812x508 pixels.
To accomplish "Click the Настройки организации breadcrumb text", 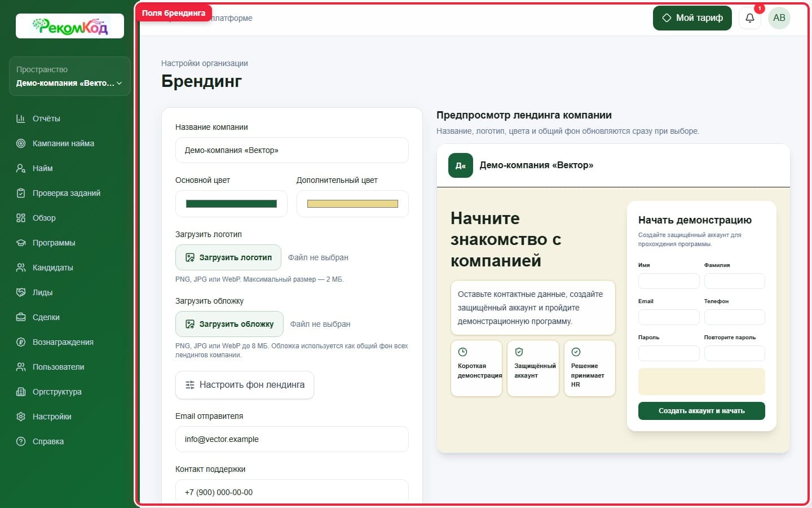I will [205, 63].
